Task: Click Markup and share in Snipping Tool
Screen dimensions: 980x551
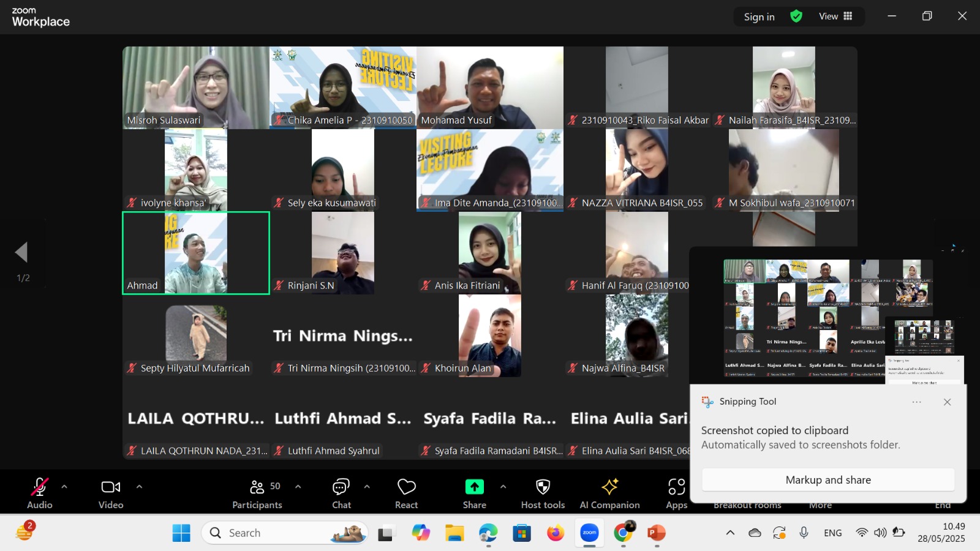Action: [828, 480]
